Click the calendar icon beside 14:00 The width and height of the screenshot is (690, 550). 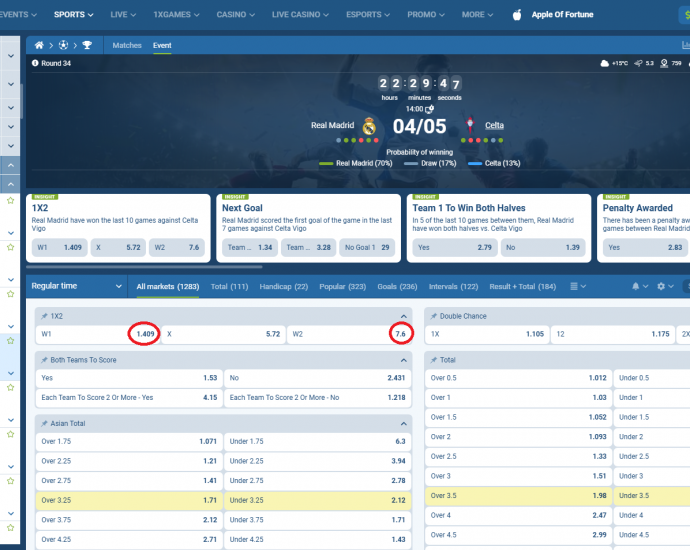coord(429,109)
